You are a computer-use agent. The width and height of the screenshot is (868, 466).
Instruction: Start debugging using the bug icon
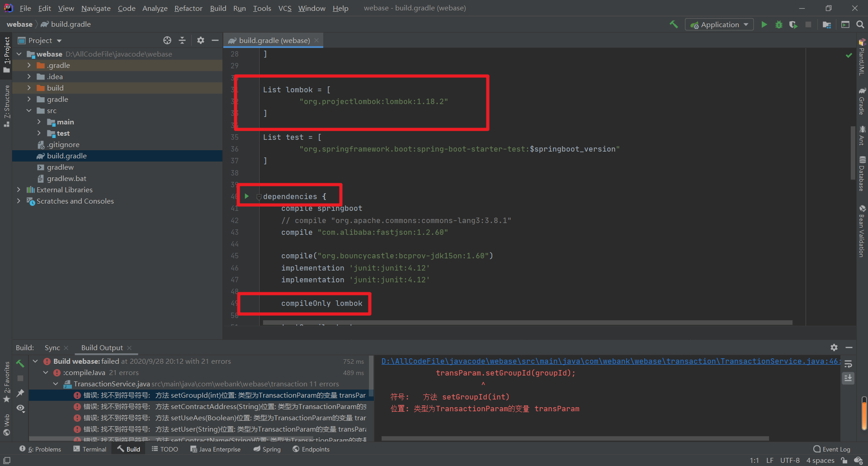(x=778, y=24)
